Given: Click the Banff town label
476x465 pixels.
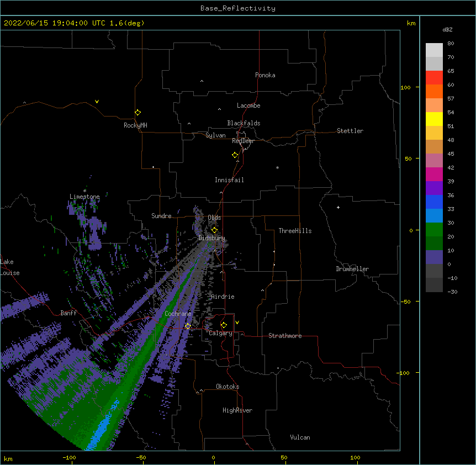Looking at the screenshot, I should point(68,313).
